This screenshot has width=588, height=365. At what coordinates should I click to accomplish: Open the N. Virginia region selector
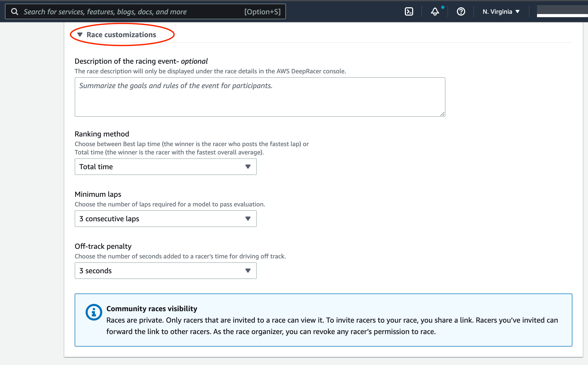pyautogui.click(x=501, y=12)
